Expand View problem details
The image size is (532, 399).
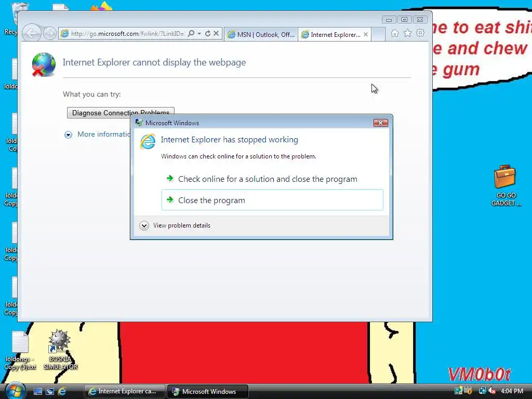(x=176, y=225)
